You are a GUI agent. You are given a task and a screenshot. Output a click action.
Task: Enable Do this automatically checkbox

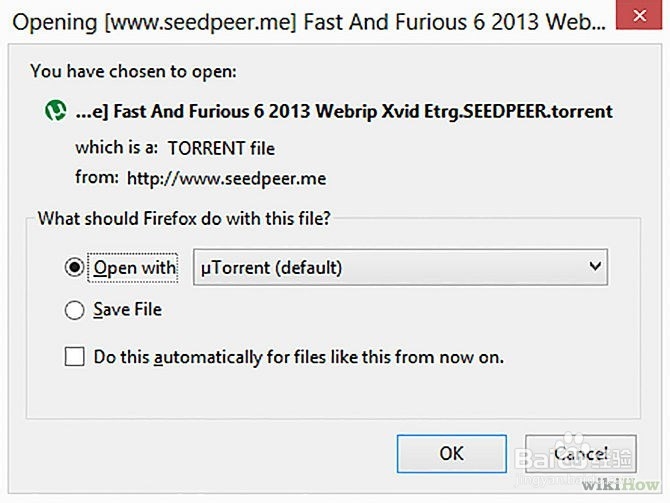pos(75,356)
